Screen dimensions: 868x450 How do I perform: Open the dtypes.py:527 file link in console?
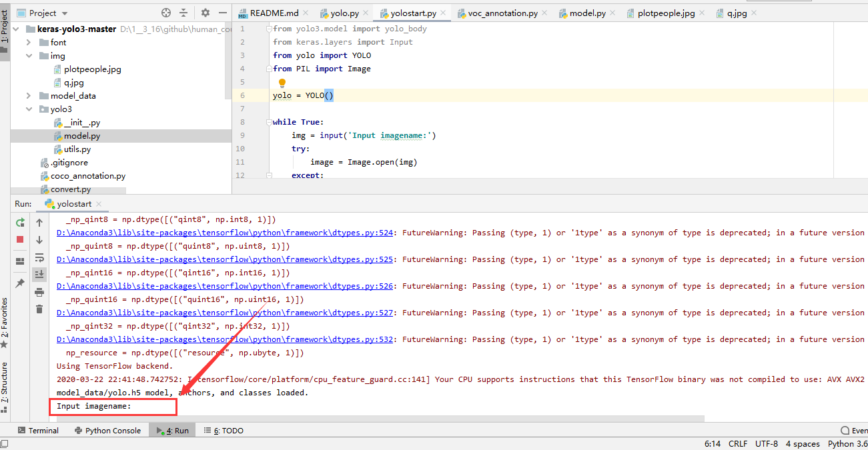click(x=225, y=313)
